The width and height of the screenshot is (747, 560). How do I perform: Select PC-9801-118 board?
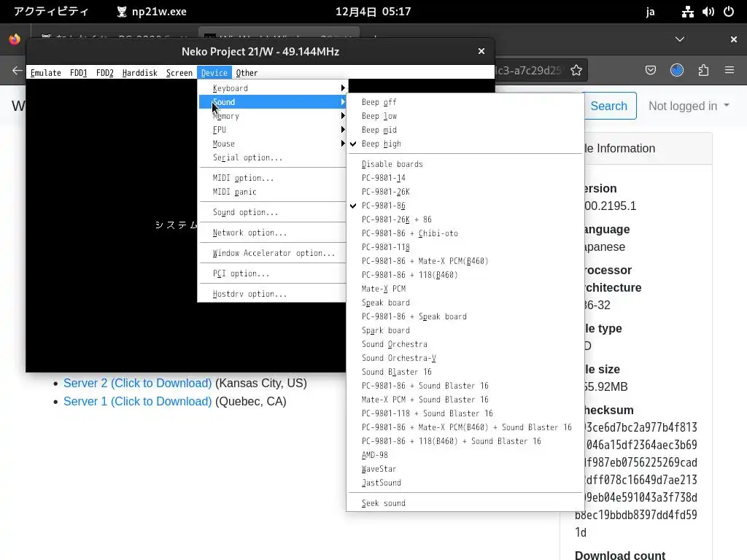(465, 246)
